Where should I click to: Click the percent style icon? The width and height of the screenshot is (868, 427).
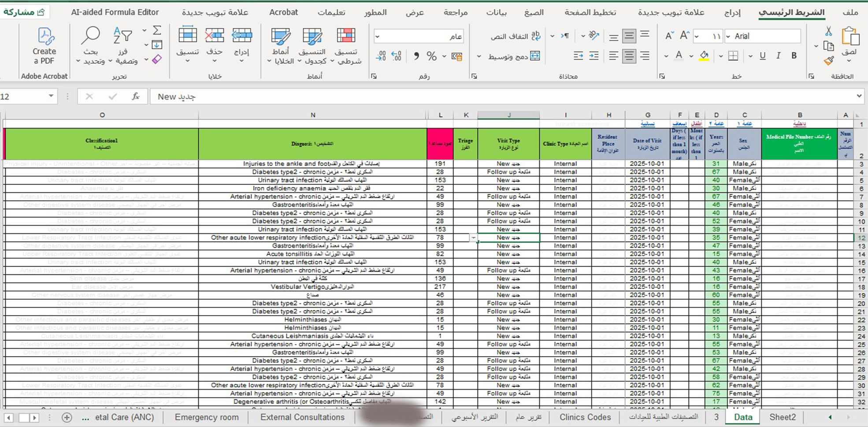pyautogui.click(x=431, y=56)
